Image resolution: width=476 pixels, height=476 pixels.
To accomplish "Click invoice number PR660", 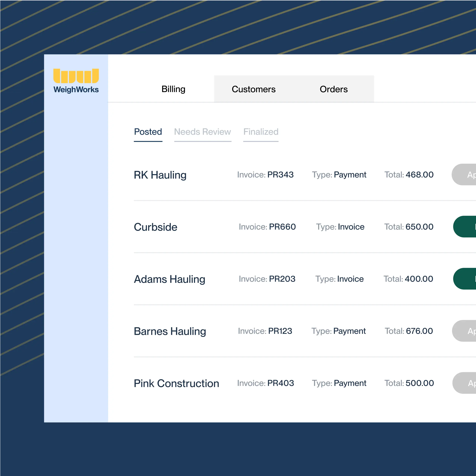I will tap(282, 227).
